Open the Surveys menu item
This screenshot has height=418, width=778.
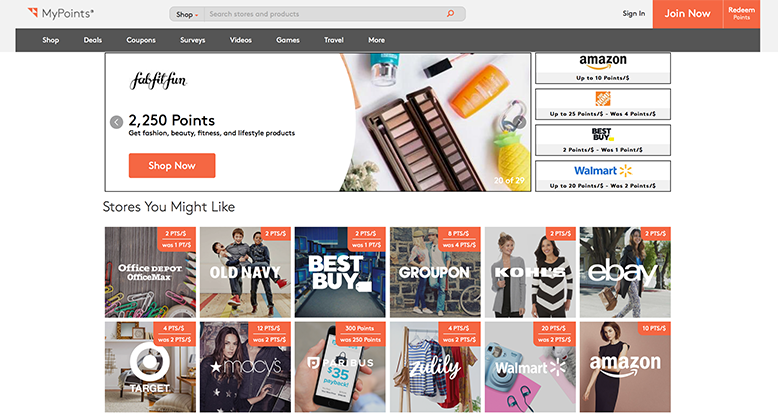coord(193,40)
